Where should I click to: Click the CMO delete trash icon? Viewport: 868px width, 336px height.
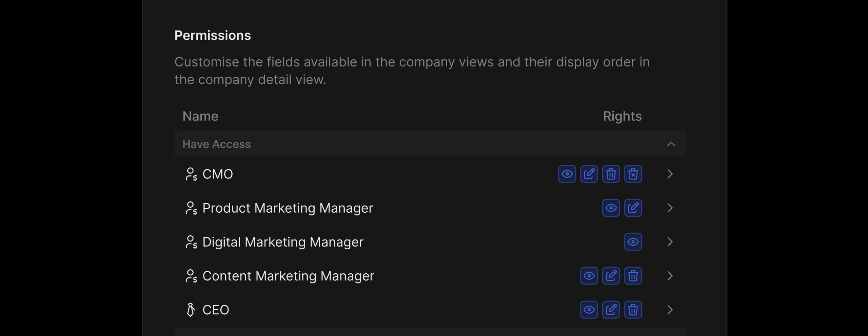click(x=611, y=174)
